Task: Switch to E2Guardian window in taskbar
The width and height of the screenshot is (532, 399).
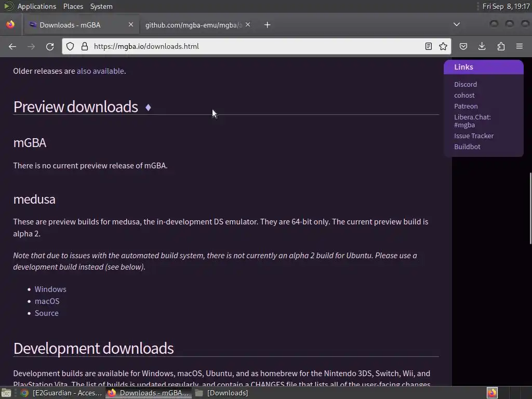Action: pos(61,393)
